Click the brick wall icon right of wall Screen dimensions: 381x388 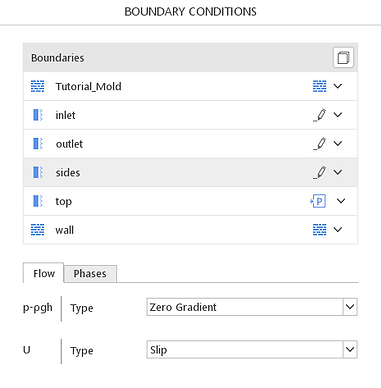(319, 230)
